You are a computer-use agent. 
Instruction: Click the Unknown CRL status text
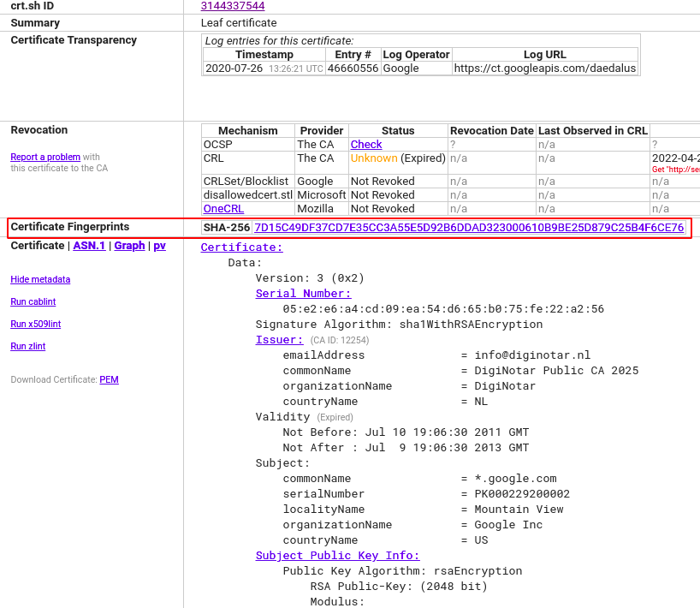(374, 158)
